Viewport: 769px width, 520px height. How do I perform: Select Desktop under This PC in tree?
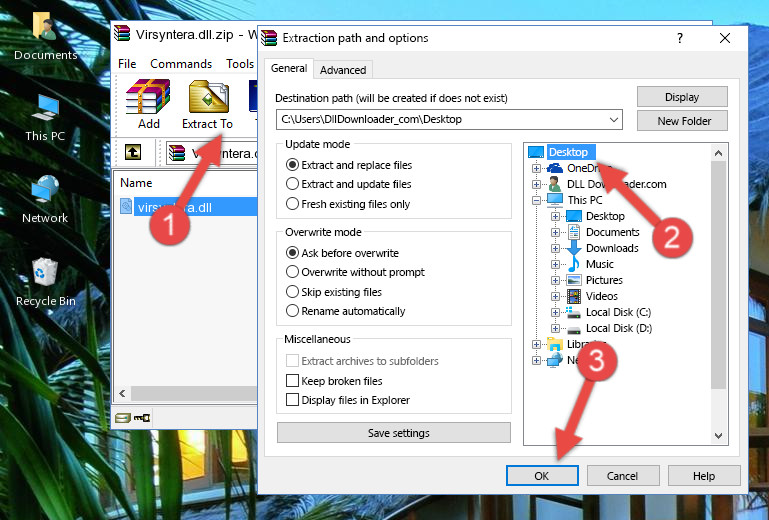click(x=605, y=216)
